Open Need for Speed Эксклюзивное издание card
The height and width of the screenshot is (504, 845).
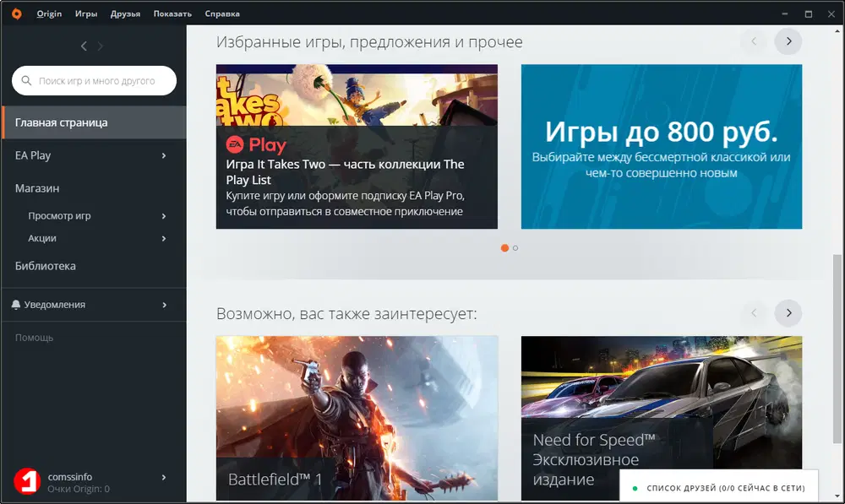[x=662, y=419]
